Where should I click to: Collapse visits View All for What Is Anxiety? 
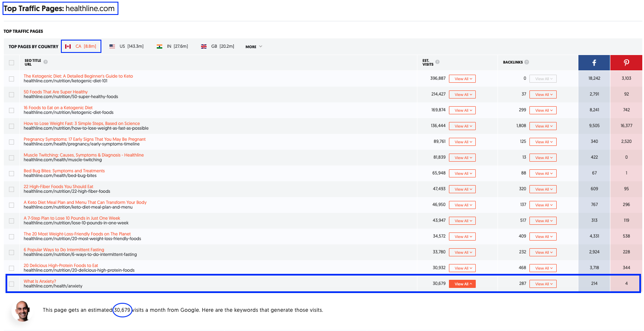tap(462, 284)
